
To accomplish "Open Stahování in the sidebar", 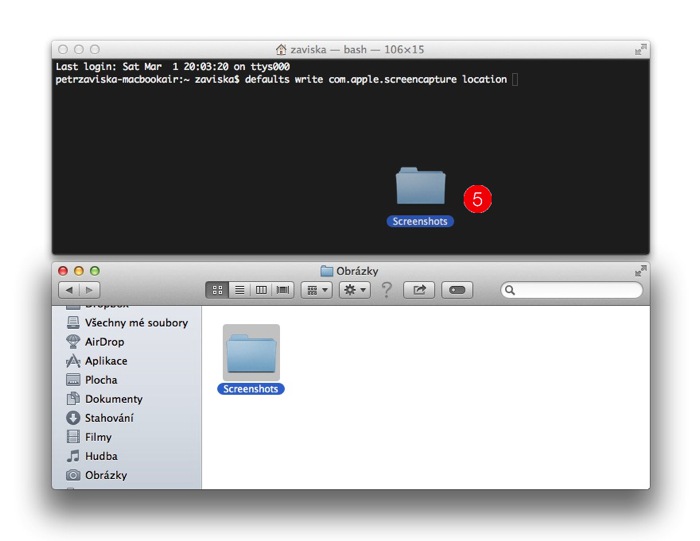I will (x=109, y=418).
